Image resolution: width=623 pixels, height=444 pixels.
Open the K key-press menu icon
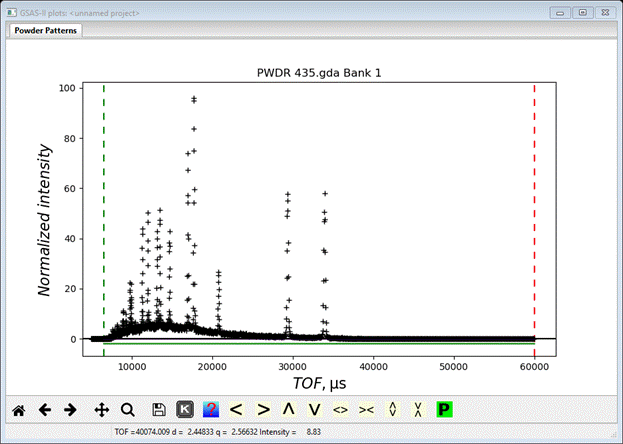185,409
